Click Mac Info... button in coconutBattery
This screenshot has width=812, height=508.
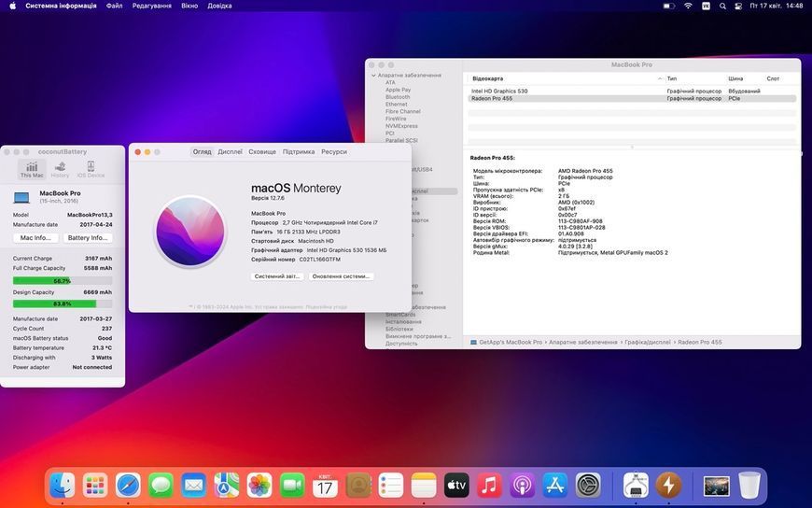pyautogui.click(x=35, y=237)
